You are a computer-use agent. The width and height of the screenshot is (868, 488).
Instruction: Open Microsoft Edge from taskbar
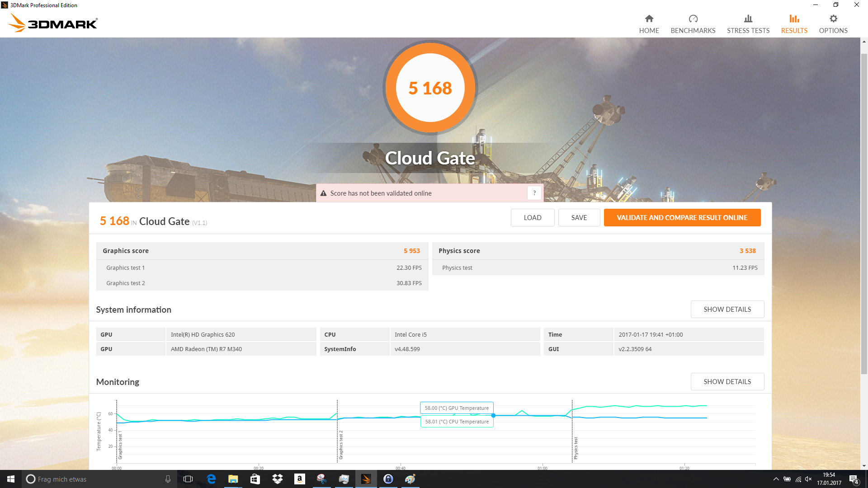click(211, 479)
